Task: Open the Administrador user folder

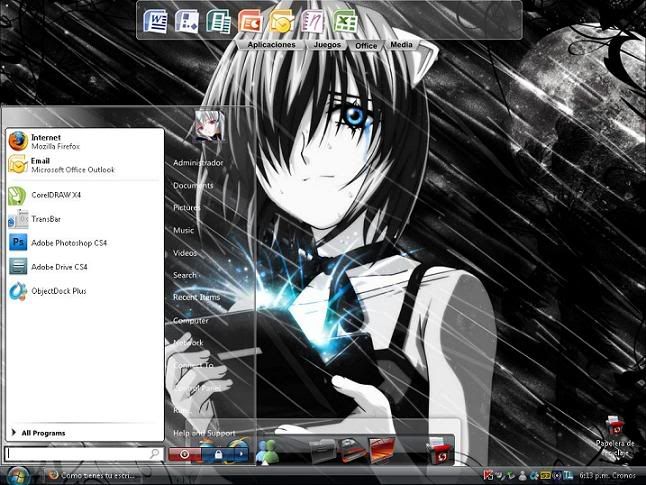Action: 198,163
